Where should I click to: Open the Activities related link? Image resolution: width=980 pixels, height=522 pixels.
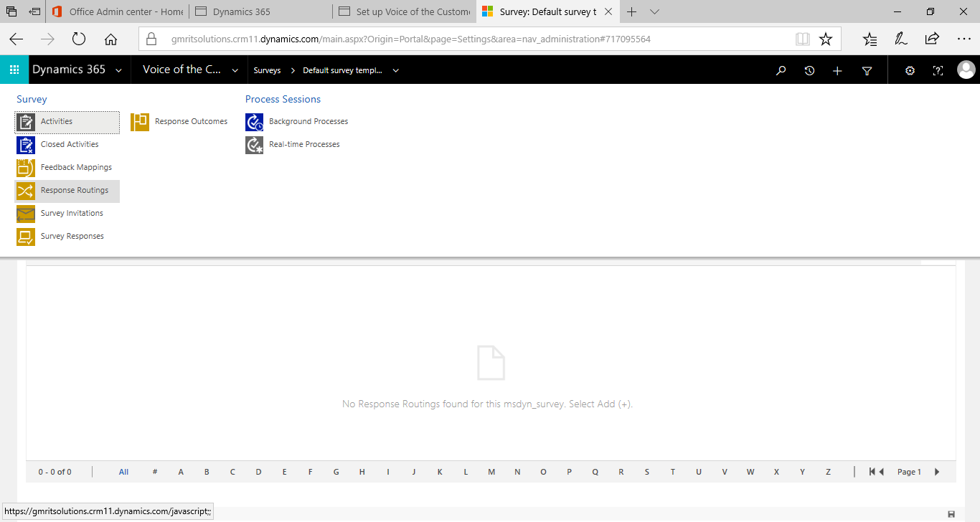tap(57, 122)
